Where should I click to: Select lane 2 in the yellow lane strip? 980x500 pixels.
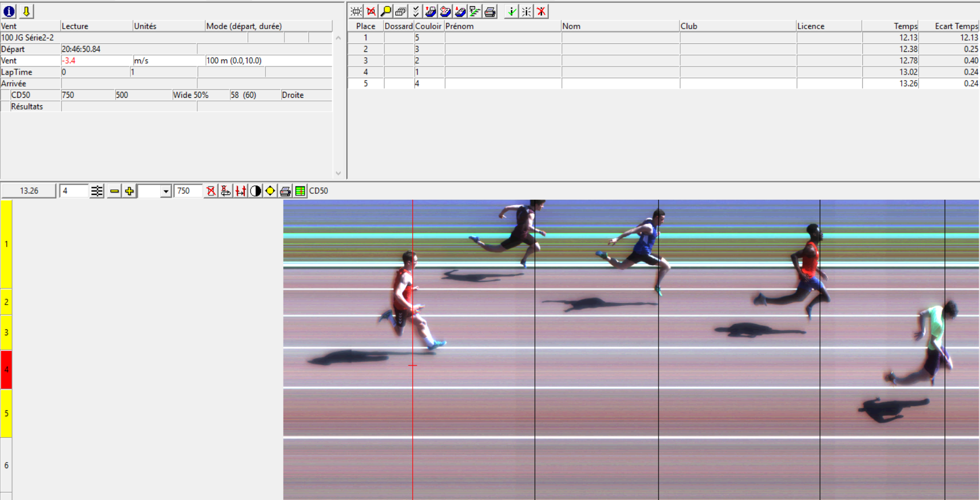pos(6,302)
